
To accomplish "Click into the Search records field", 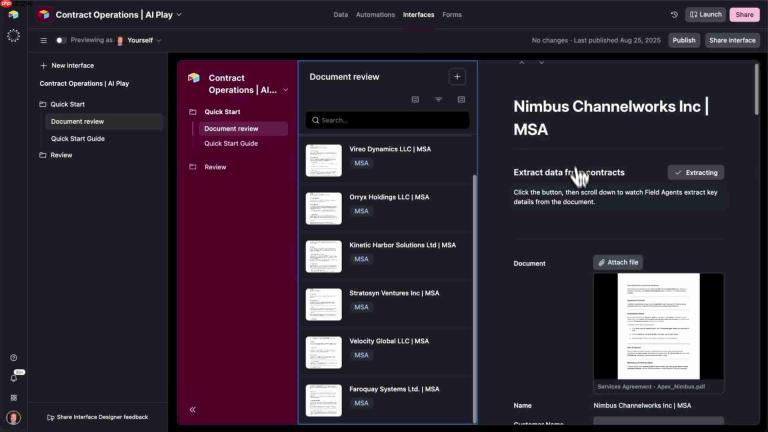I will click(x=387, y=120).
